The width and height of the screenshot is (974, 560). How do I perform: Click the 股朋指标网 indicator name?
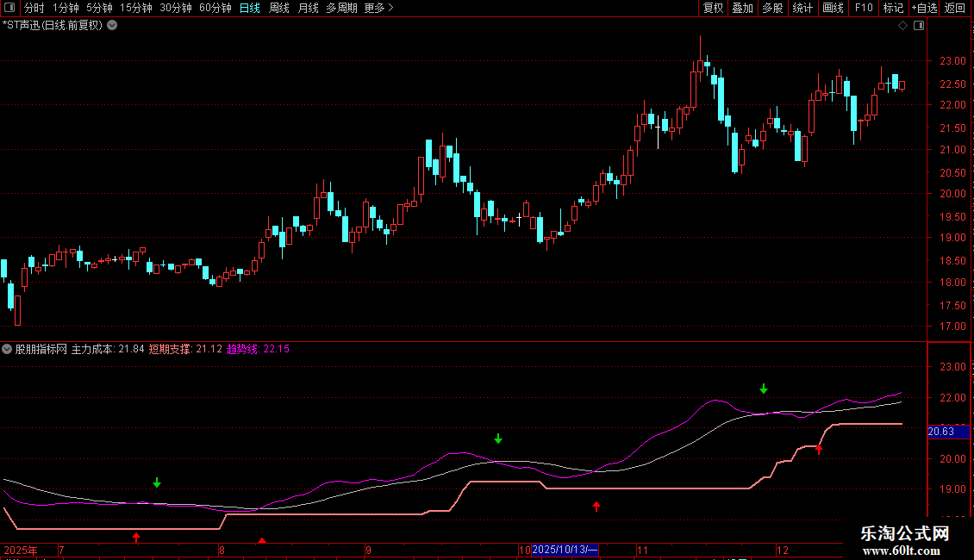[x=41, y=349]
